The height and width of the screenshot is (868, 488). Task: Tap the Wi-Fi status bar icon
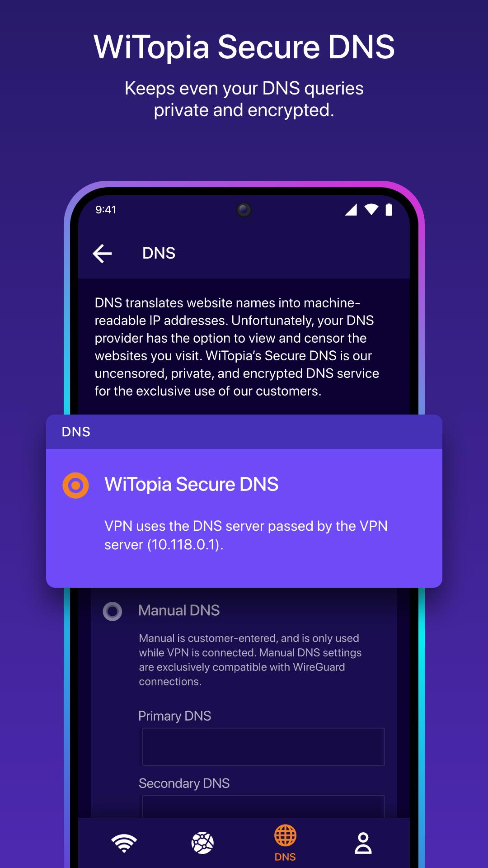point(371,209)
